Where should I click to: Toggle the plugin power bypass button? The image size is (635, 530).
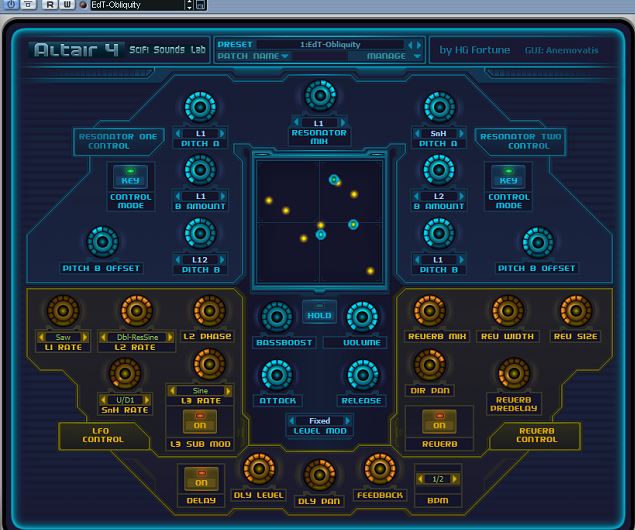11,5
